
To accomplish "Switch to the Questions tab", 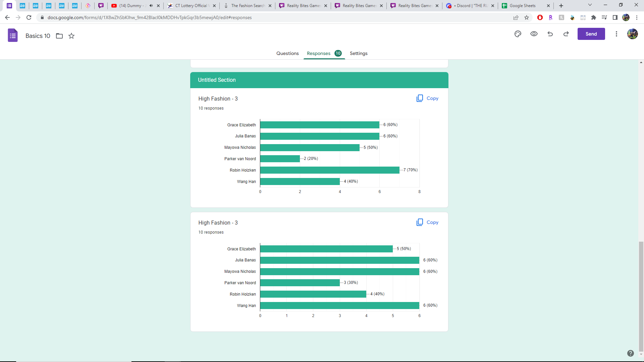I will 287,53.
